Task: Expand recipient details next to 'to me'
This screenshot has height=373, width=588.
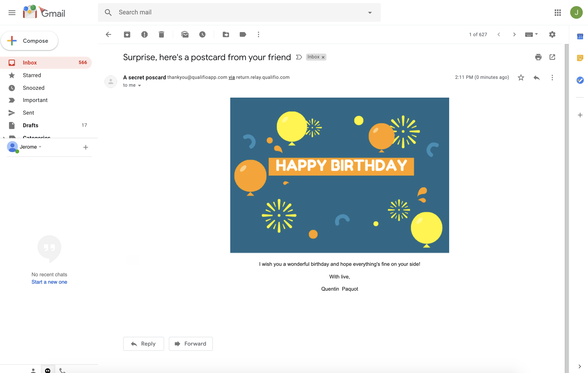Action: pyautogui.click(x=139, y=85)
